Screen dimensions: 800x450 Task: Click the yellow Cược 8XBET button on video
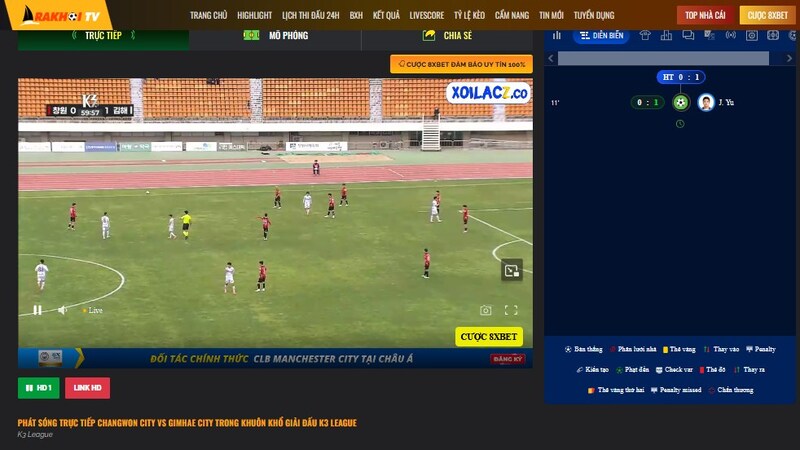489,337
